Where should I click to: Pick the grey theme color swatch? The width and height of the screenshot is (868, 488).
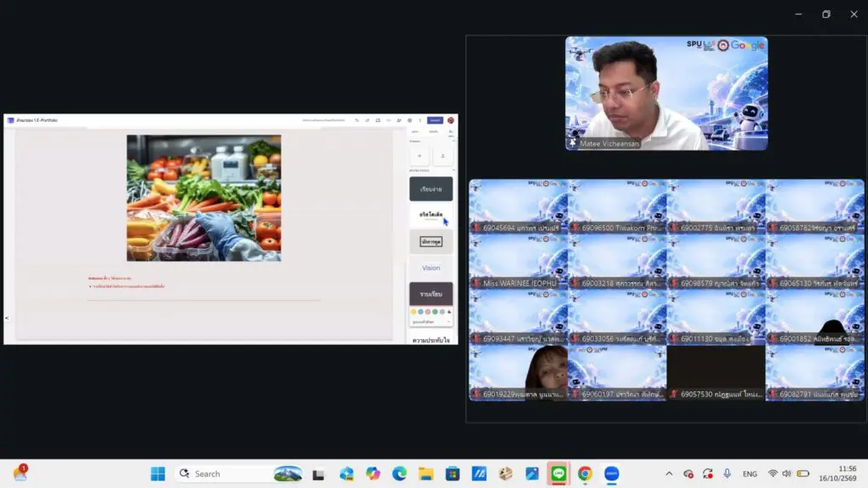point(442,312)
